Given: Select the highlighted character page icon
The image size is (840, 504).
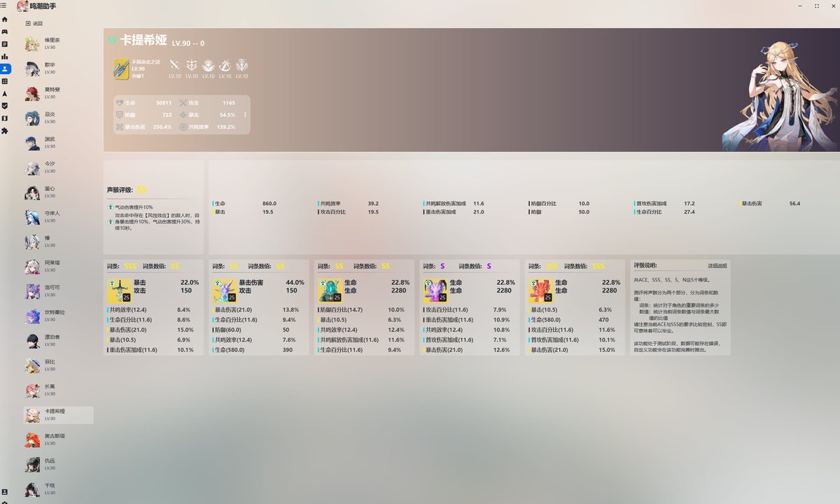Looking at the screenshot, I should (6, 69).
